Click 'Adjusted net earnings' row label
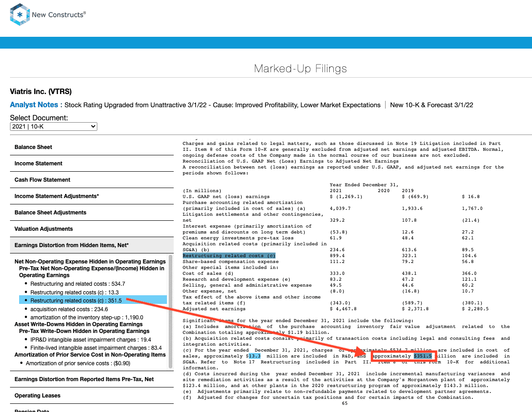The height and width of the screenshot is (412, 532). (x=214, y=309)
